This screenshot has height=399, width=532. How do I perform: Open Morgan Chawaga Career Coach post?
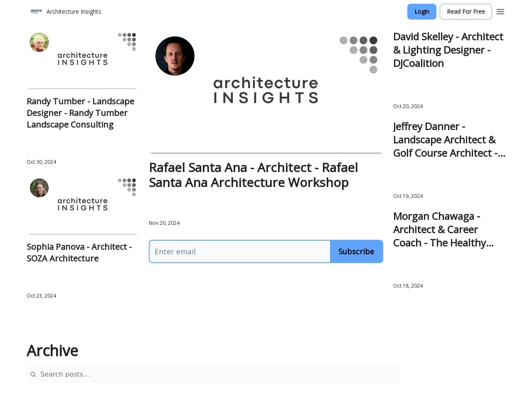coord(443,229)
